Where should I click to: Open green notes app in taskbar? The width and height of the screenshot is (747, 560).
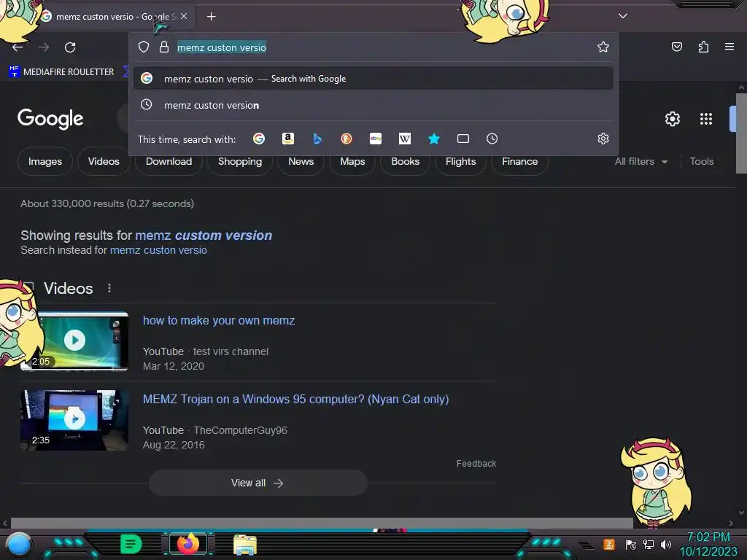131,544
